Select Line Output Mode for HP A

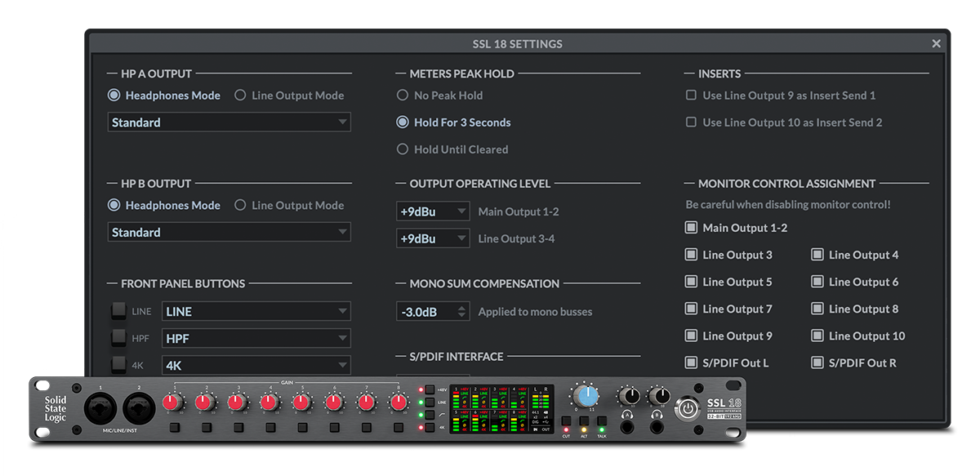click(x=240, y=95)
